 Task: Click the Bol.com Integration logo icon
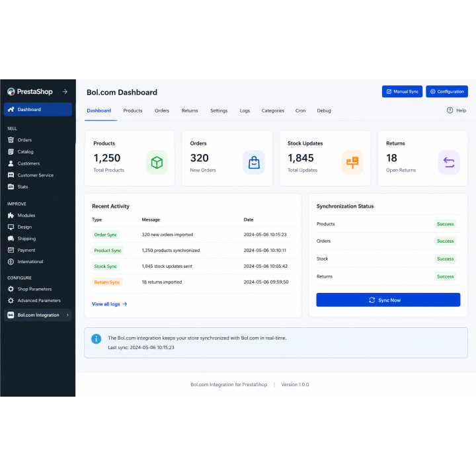pos(11,315)
